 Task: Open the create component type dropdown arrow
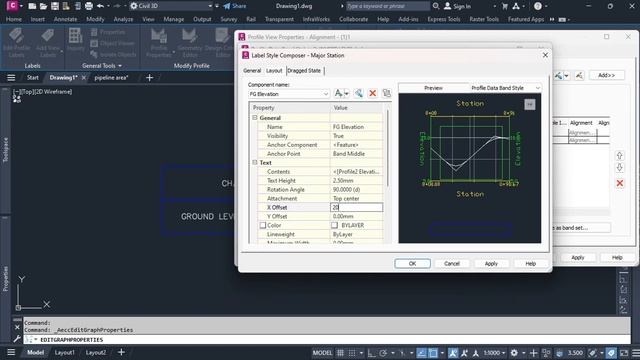[347, 93]
